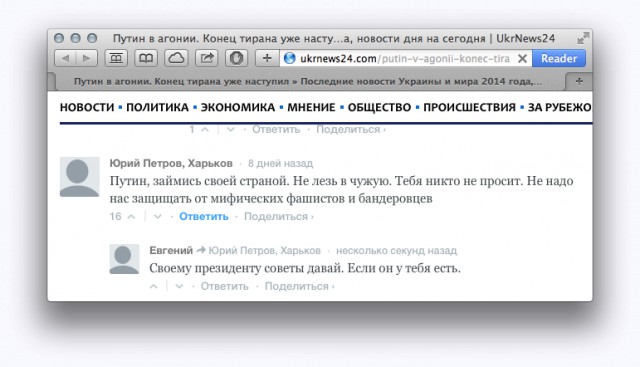Select the tab titled Путин в агонии
640x367 pixels.
(308, 82)
